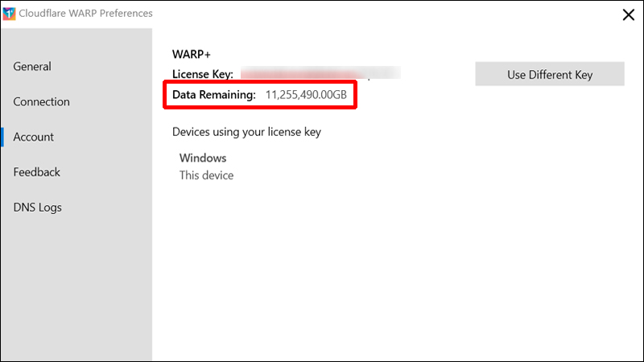The image size is (644, 362).
Task: Click the WARP+ heading
Action: 192,54
